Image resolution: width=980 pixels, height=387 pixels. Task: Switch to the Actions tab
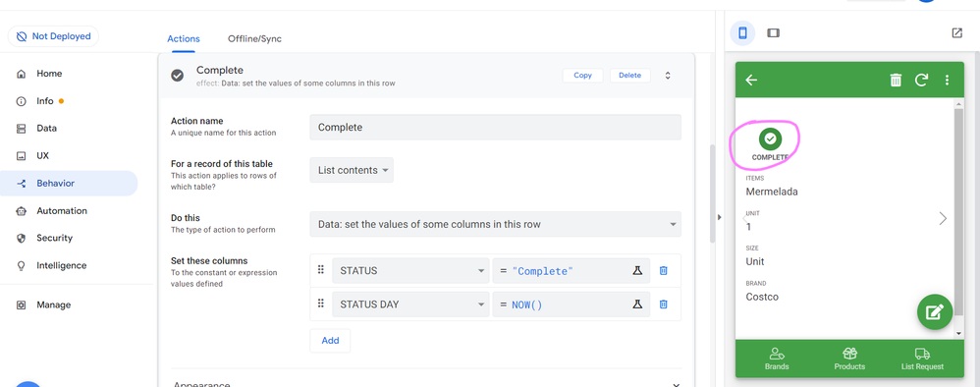183,38
